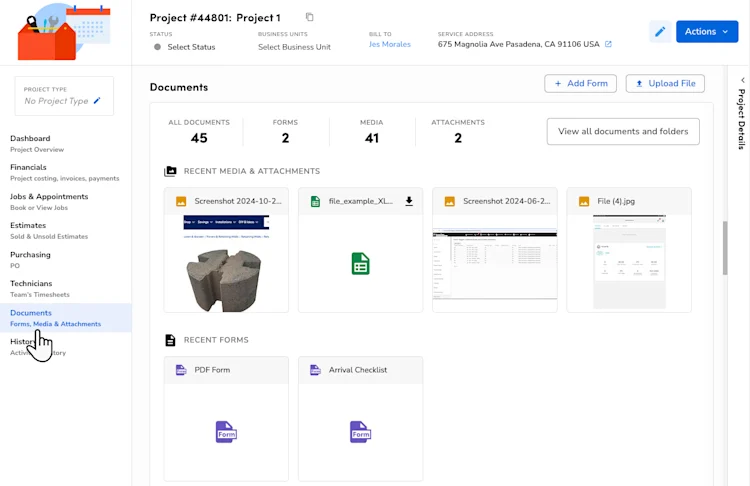This screenshot has width=750, height=486.
Task: Click the PDF Form title text
Action: click(212, 370)
